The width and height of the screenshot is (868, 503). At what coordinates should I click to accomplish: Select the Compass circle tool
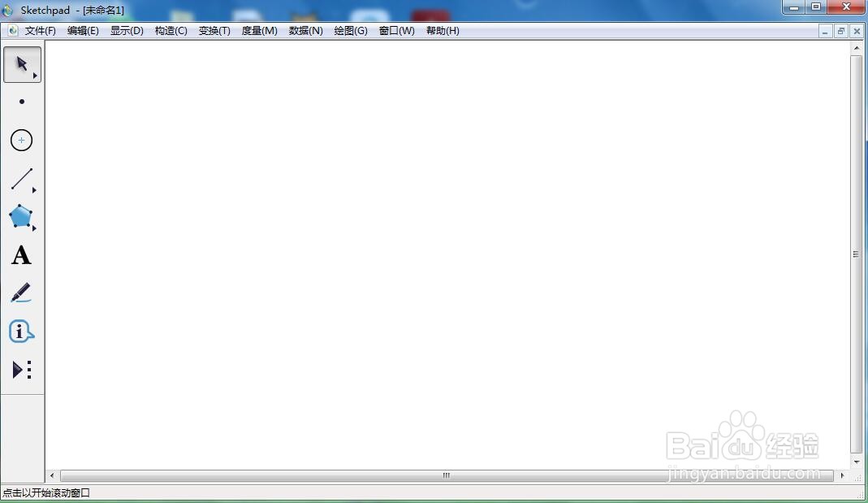(22, 140)
